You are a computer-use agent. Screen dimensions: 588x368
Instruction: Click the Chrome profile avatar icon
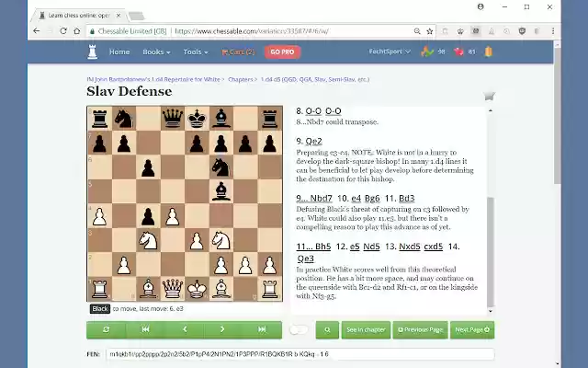(481, 6)
